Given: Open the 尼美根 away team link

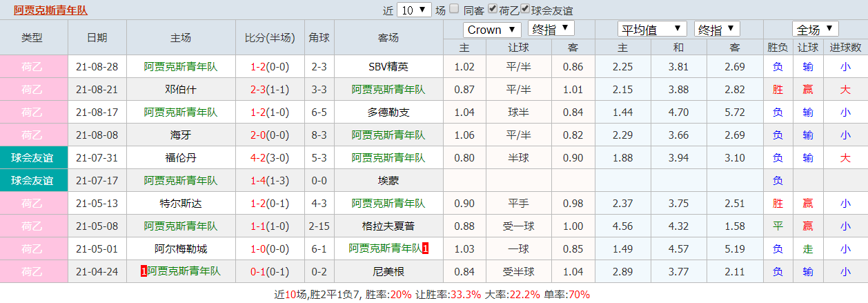Looking at the screenshot, I should click(x=388, y=272).
